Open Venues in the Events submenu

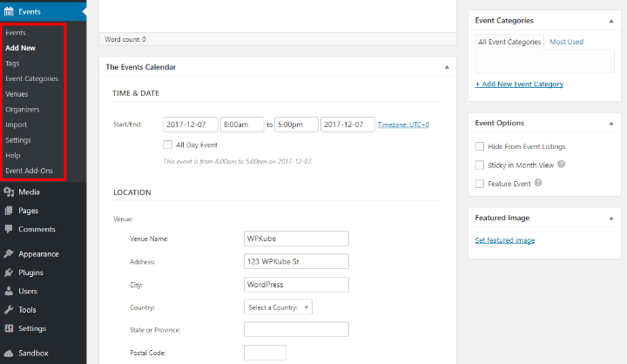pyautogui.click(x=17, y=94)
